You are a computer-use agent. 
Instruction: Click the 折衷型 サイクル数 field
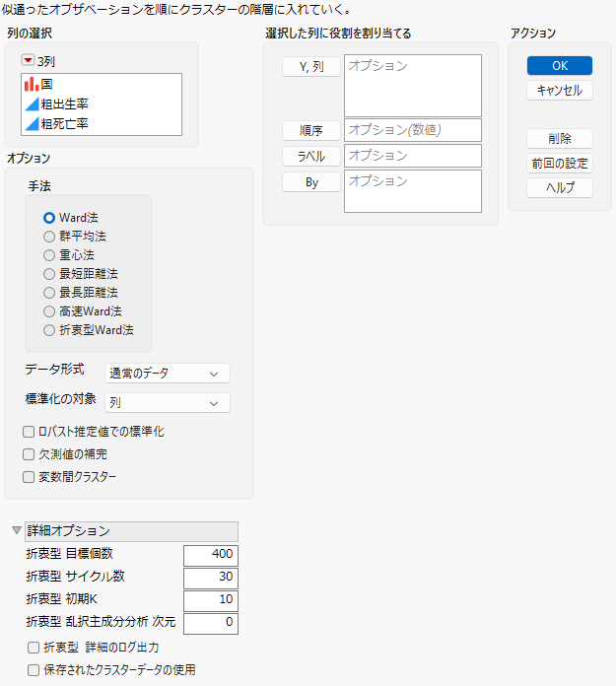tap(211, 579)
